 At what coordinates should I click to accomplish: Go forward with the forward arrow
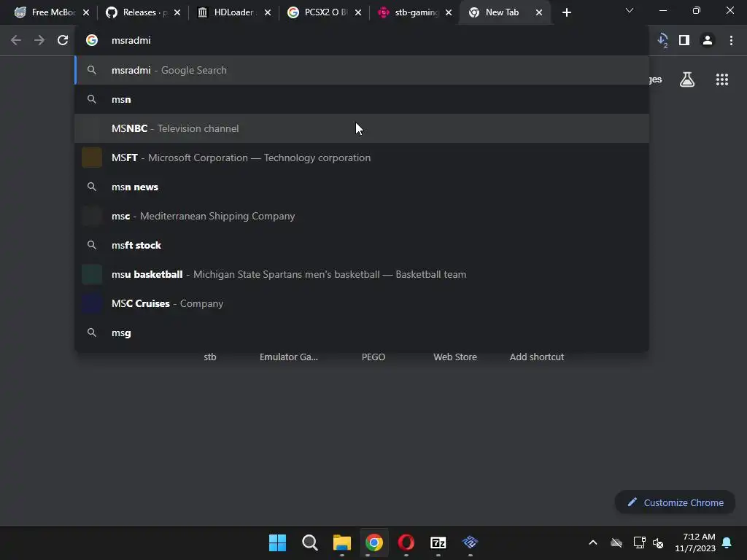pos(39,41)
